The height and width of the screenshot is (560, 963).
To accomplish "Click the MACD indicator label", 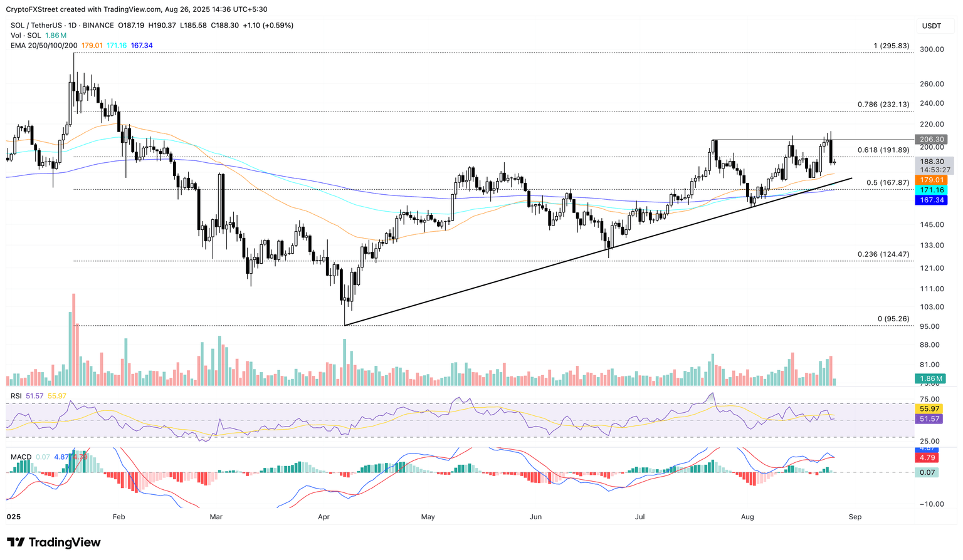I will 21,457.
